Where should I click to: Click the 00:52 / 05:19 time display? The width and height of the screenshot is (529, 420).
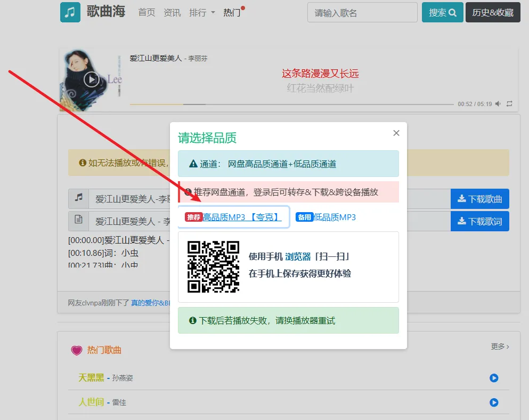(474, 104)
